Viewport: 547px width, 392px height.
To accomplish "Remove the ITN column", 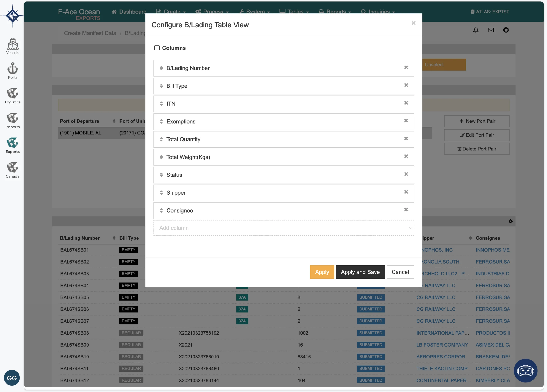I will [x=406, y=103].
